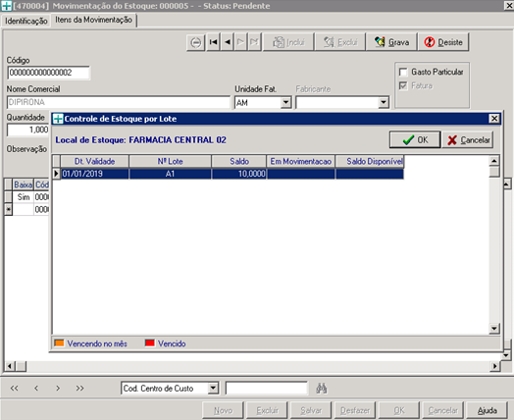514x420 pixels.
Task: Go to last record arrow
Action: [x=254, y=42]
